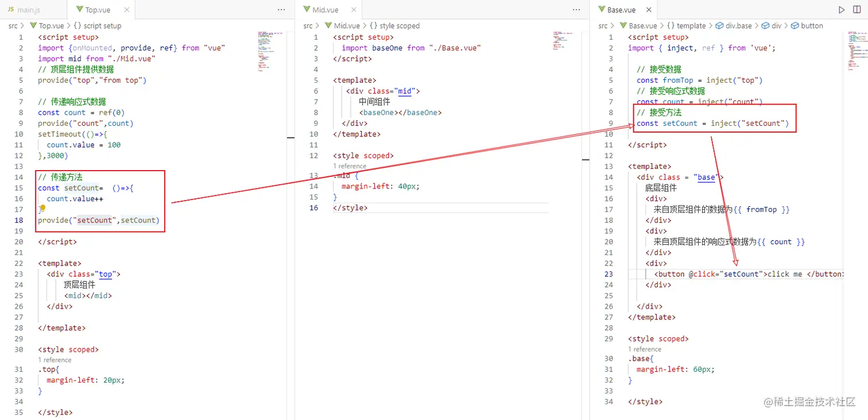The width and height of the screenshot is (868, 420).
Task: Click the // 接受响应式数据 comment in Base.vue
Action: (671, 91)
